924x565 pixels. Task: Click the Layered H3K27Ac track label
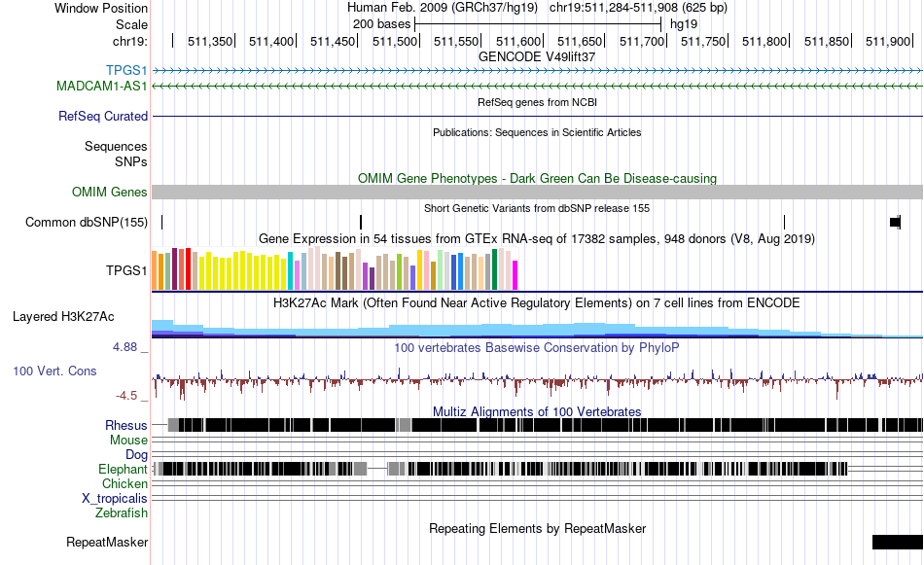63,316
